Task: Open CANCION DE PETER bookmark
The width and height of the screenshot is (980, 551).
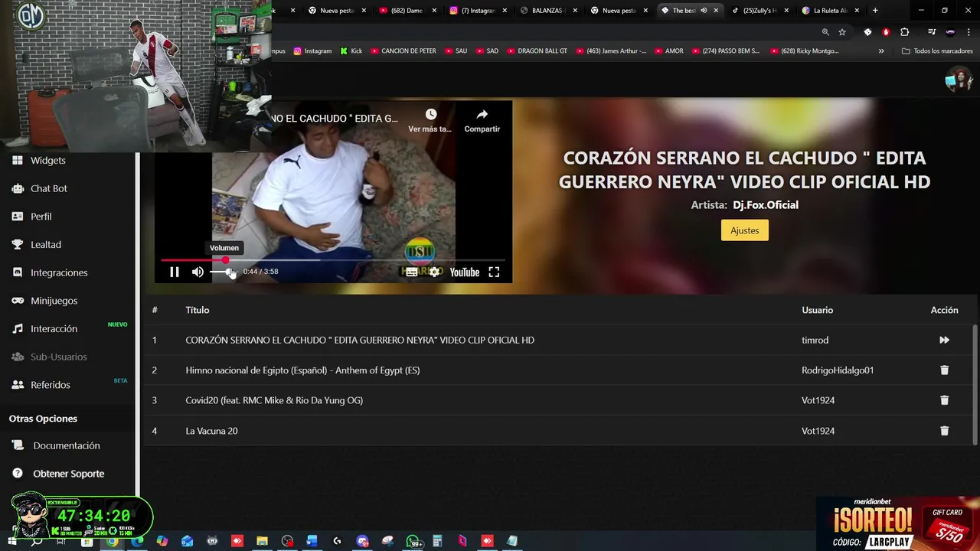Action: click(x=403, y=51)
